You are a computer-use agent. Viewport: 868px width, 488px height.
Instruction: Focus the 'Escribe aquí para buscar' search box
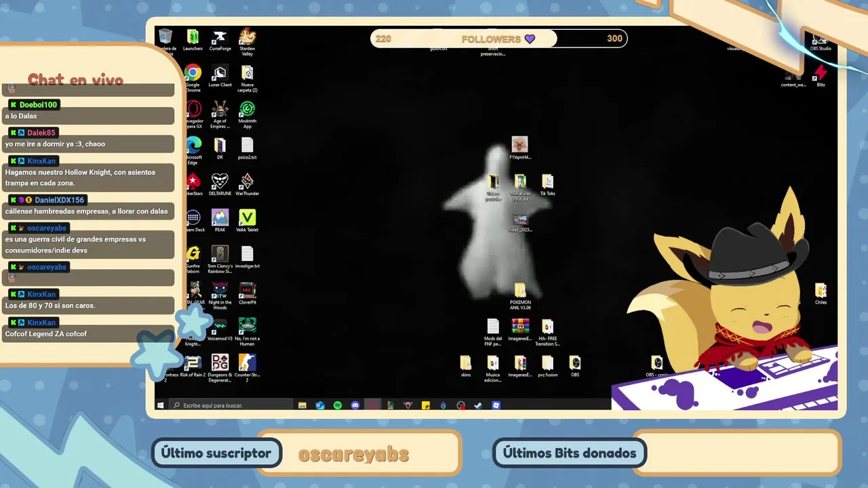[x=230, y=405]
